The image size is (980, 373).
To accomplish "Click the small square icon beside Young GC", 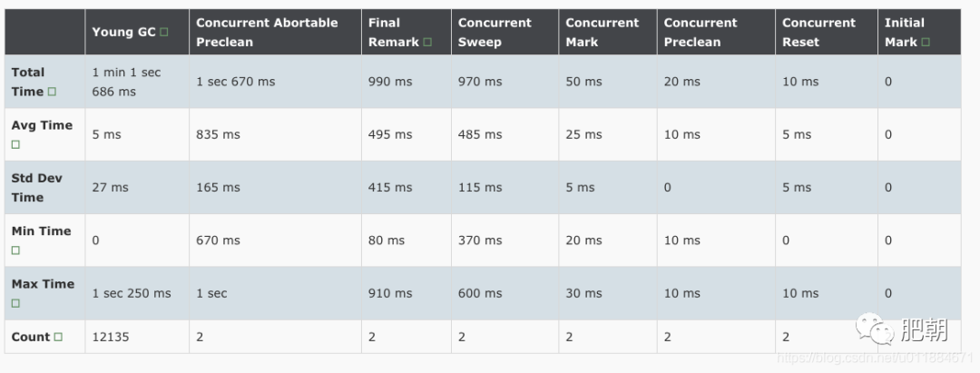I will click(164, 33).
